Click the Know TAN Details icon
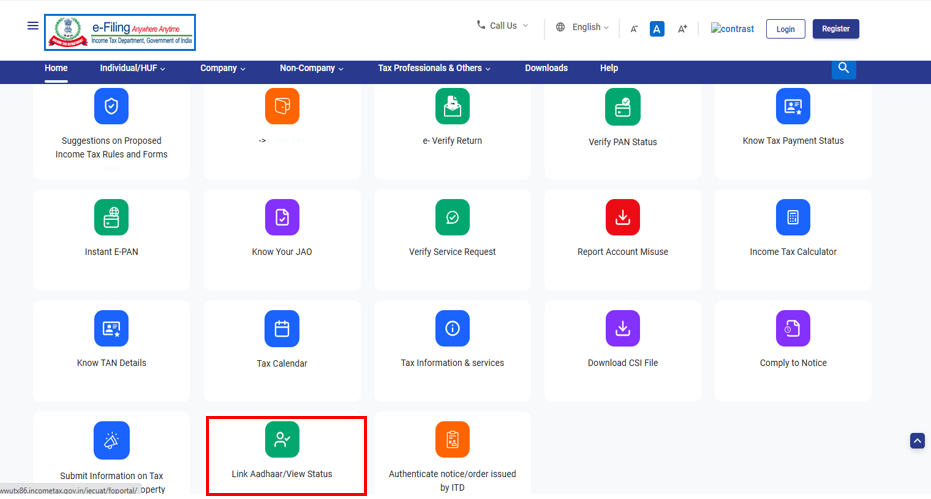Viewport: 931px width, 499px height. point(111,329)
